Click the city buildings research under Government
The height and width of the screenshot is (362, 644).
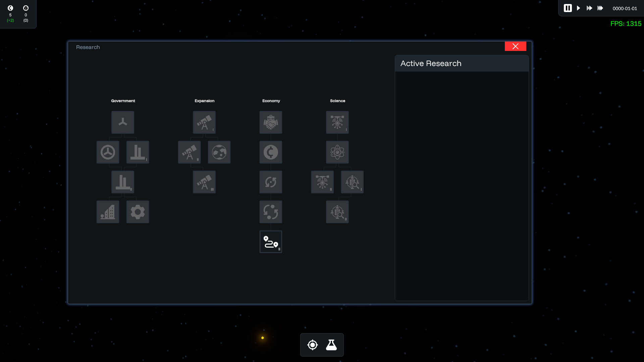(x=108, y=212)
